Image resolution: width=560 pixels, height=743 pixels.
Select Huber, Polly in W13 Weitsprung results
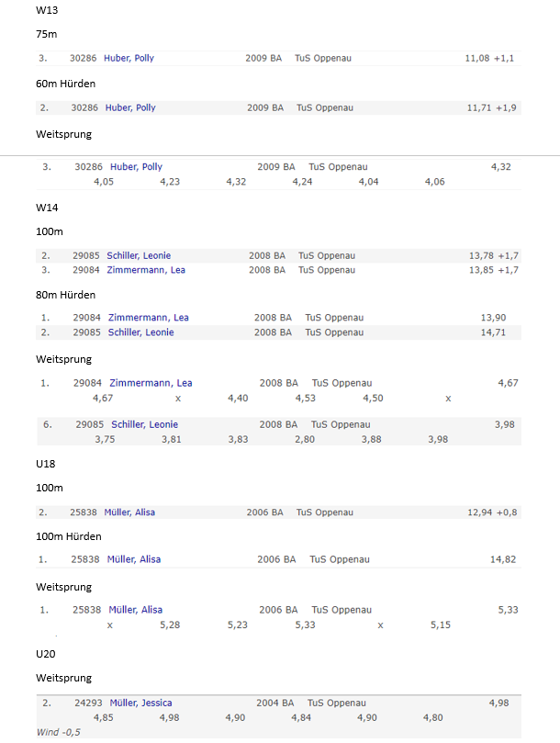click(136, 167)
